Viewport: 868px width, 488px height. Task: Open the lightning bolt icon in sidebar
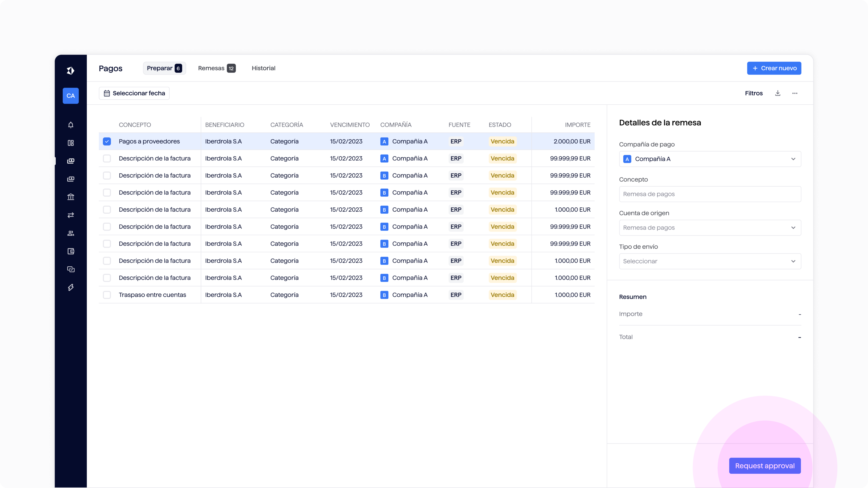tap(71, 287)
